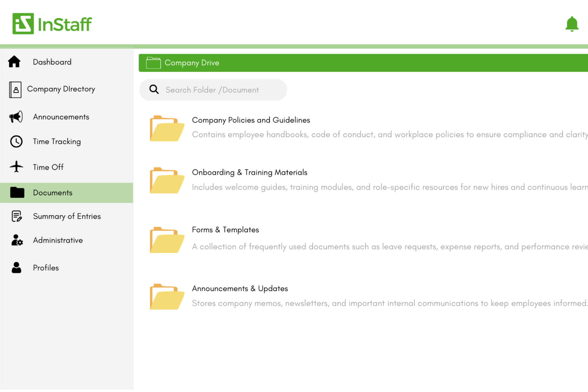Open Summary of Entries in the sidebar

point(66,216)
